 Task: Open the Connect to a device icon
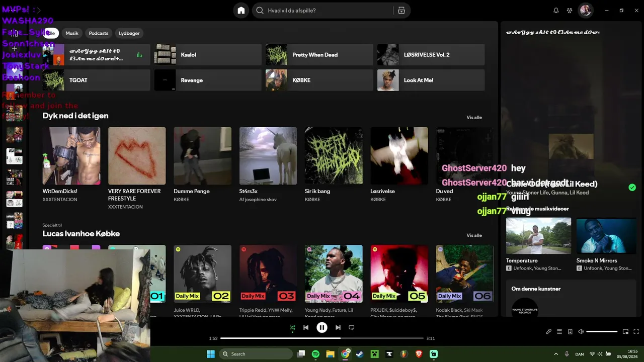click(570, 332)
